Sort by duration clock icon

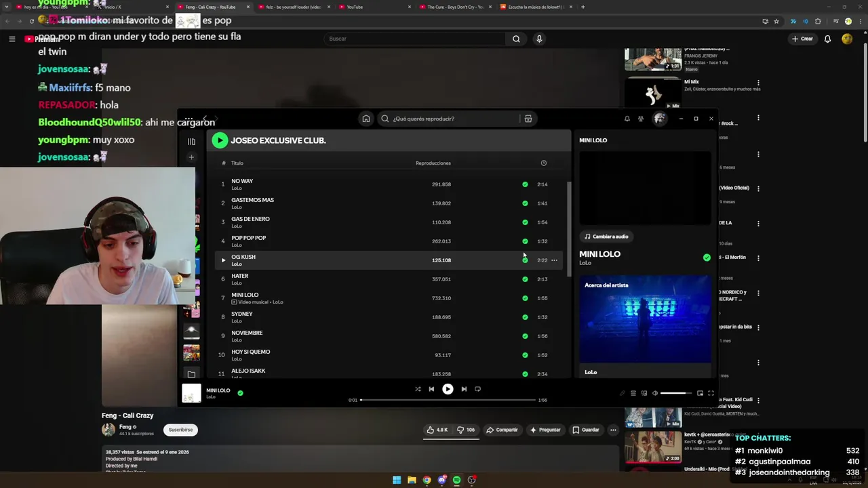click(543, 163)
